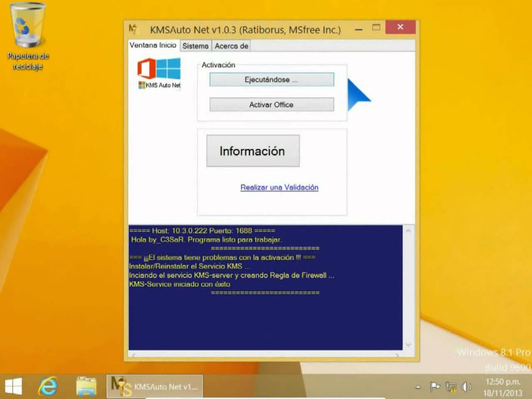532x399 pixels.
Task: Click the 'KMS Auto Net' logo caption
Action: [160, 85]
